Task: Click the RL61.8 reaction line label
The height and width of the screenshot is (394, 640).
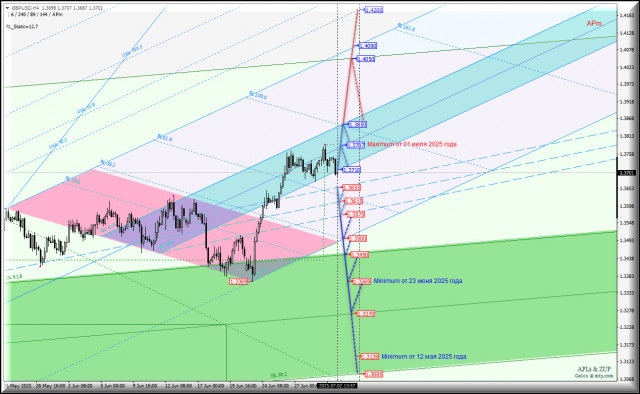Action: pyautogui.click(x=165, y=138)
